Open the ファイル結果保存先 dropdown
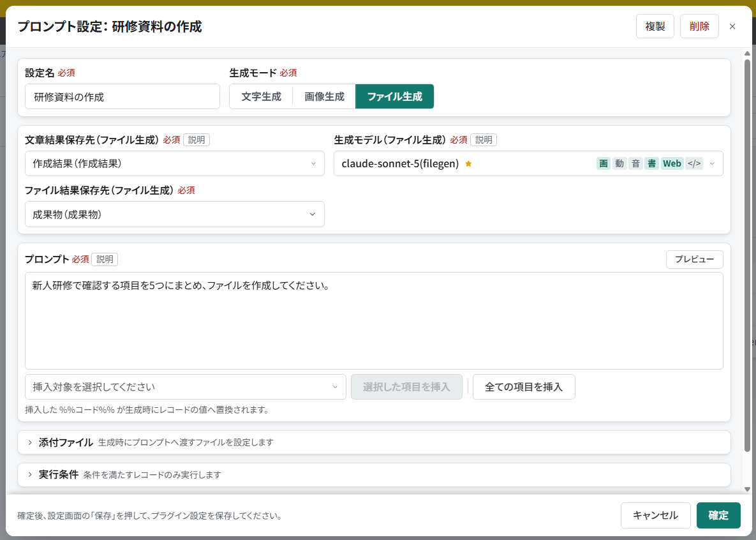The height and width of the screenshot is (540, 756). [175, 214]
